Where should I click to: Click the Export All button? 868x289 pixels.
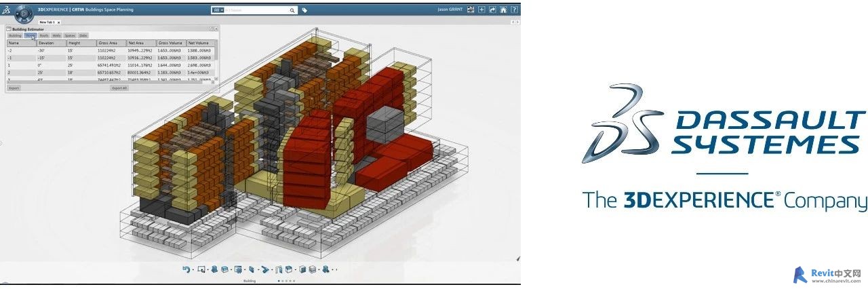(x=119, y=88)
